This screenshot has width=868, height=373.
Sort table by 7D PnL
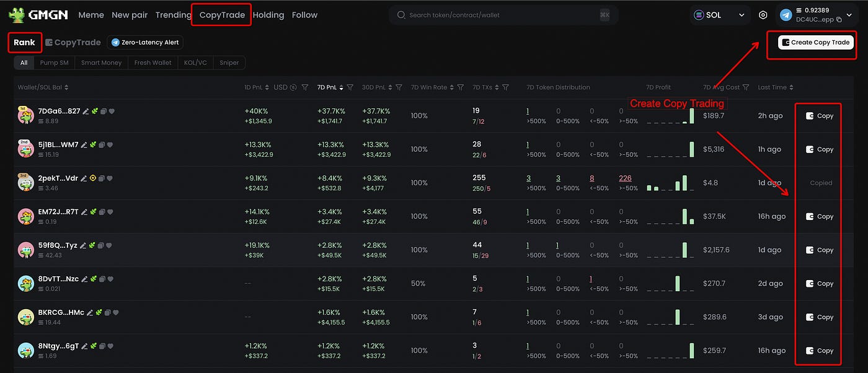342,87
